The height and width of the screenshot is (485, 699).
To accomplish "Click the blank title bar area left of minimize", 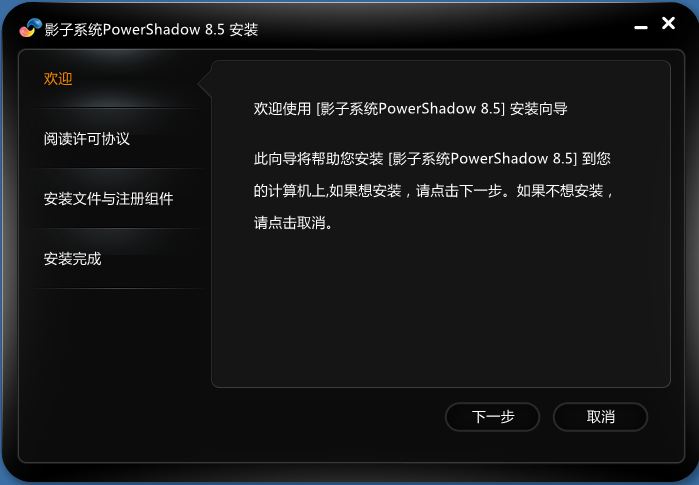I will [x=446, y=28].
